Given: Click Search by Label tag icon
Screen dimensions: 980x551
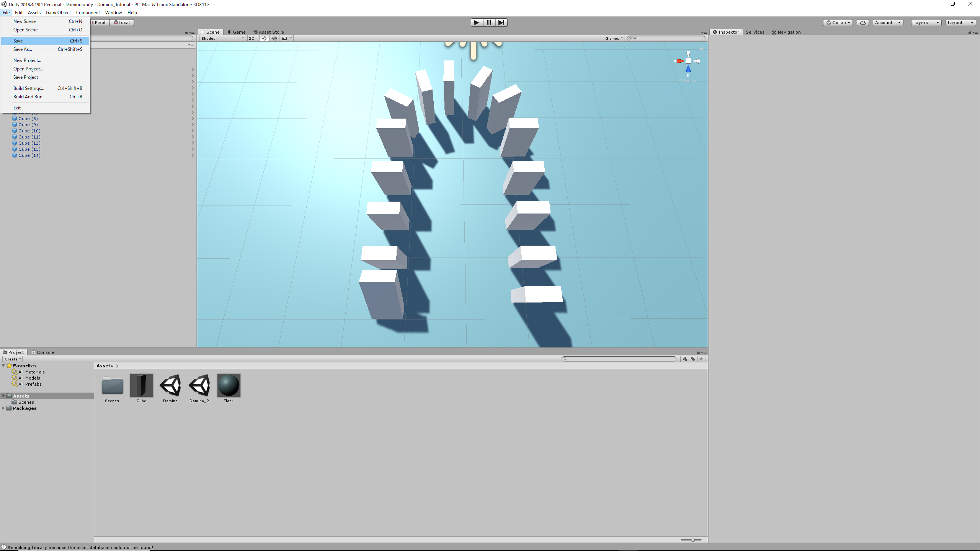Looking at the screenshot, I should coord(693,359).
